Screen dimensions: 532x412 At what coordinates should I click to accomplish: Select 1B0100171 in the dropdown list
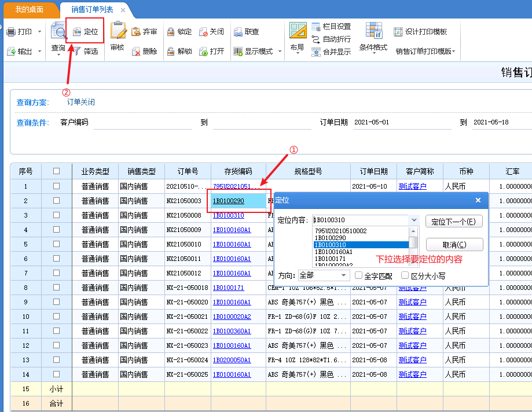361,259
